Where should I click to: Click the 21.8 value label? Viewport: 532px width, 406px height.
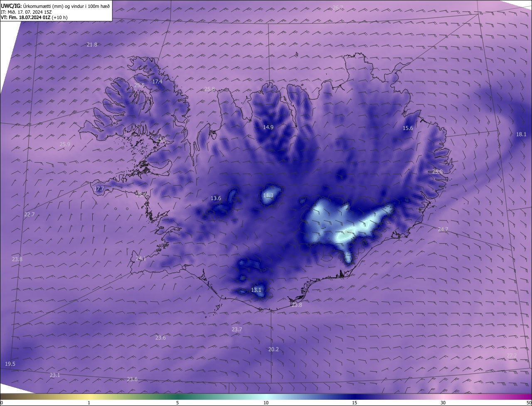click(92, 45)
